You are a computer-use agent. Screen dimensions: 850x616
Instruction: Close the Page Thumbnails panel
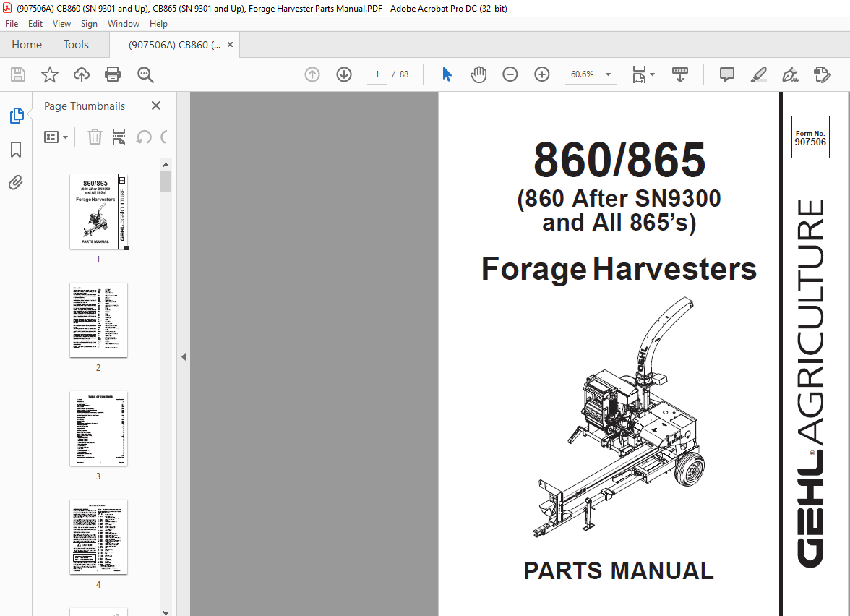click(156, 106)
